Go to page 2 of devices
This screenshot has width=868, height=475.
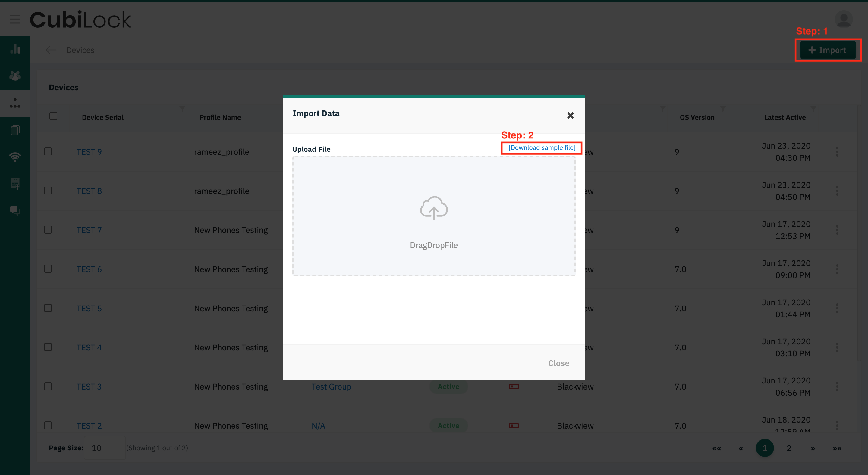click(788, 448)
